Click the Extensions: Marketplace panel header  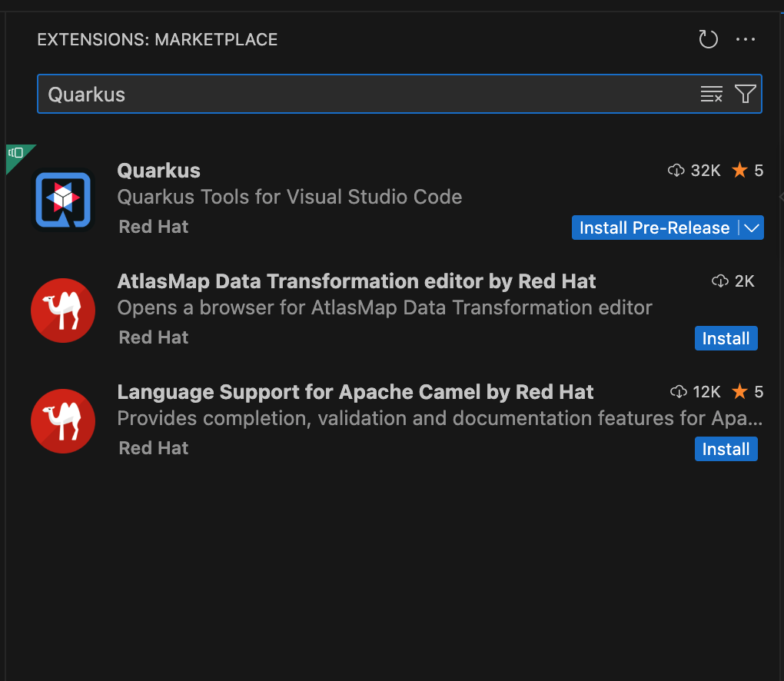pyautogui.click(x=158, y=40)
